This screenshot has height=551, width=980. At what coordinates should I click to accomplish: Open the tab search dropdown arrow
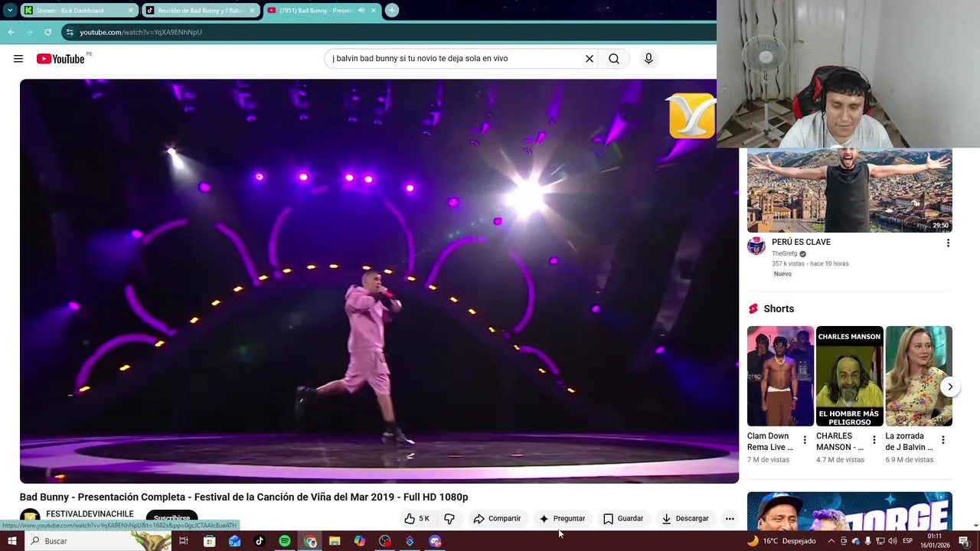pyautogui.click(x=9, y=11)
